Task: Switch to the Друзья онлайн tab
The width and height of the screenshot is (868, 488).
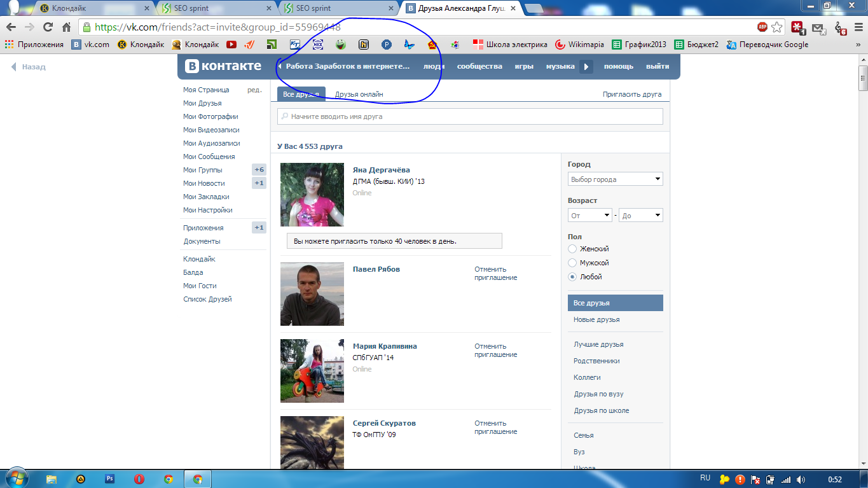Action: pos(359,94)
